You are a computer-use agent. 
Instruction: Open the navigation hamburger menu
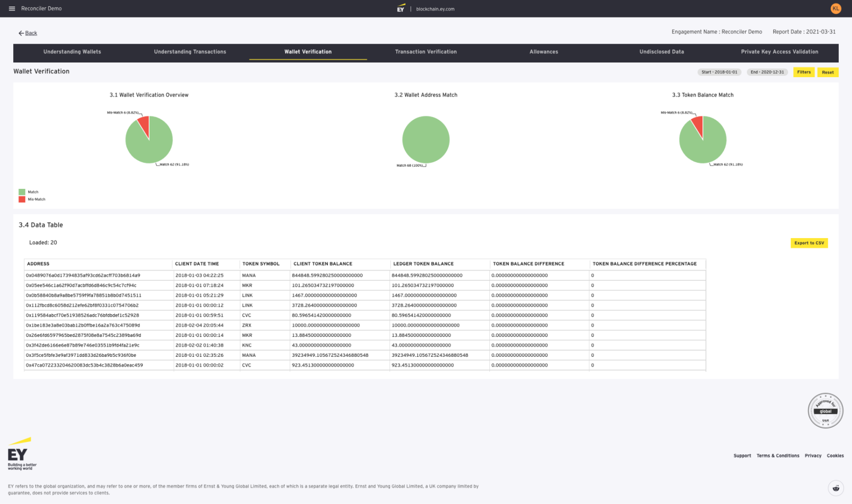tap(12, 8)
